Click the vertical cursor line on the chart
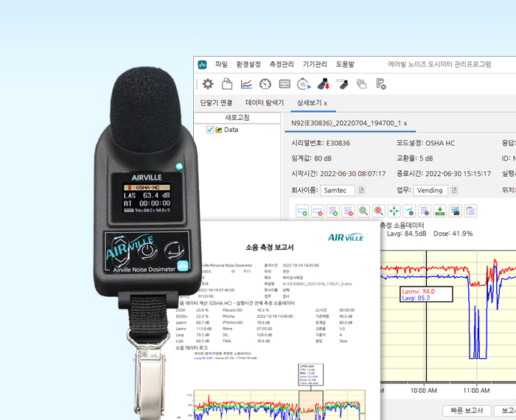Viewport: 516px width, 420px height. click(427, 316)
